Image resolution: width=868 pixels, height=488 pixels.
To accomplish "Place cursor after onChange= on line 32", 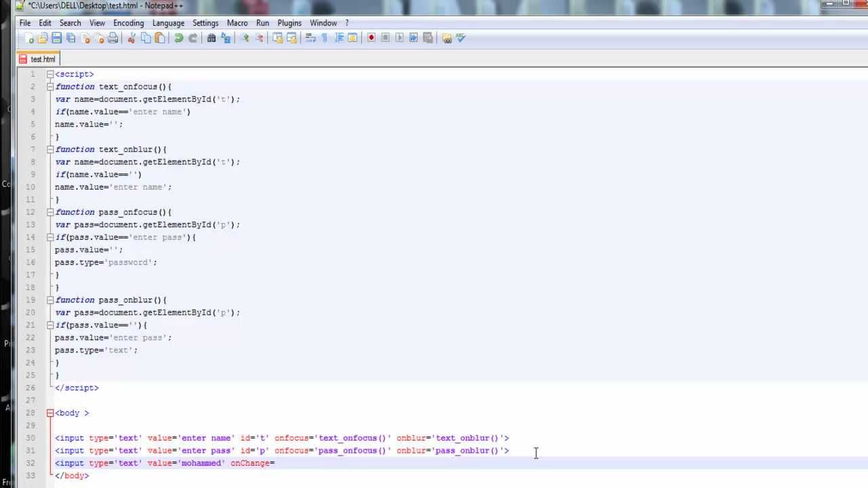I will (x=275, y=463).
